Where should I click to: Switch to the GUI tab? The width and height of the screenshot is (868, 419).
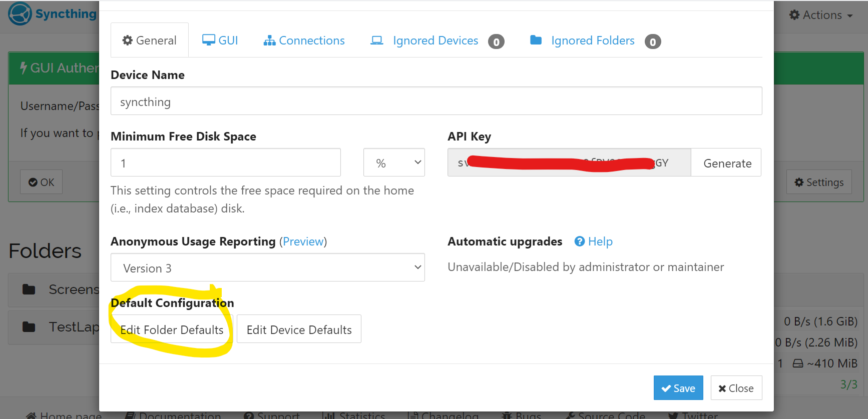click(220, 40)
